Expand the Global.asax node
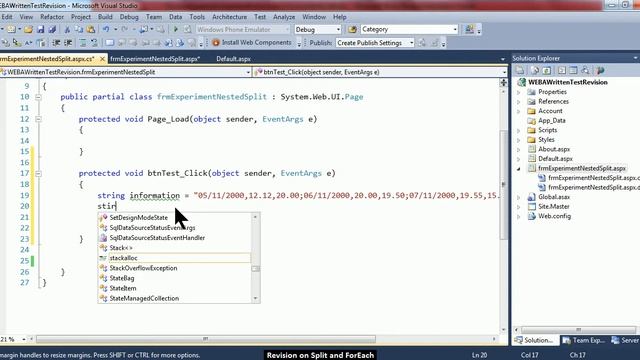The height and width of the screenshot is (360, 640). (x=519, y=197)
